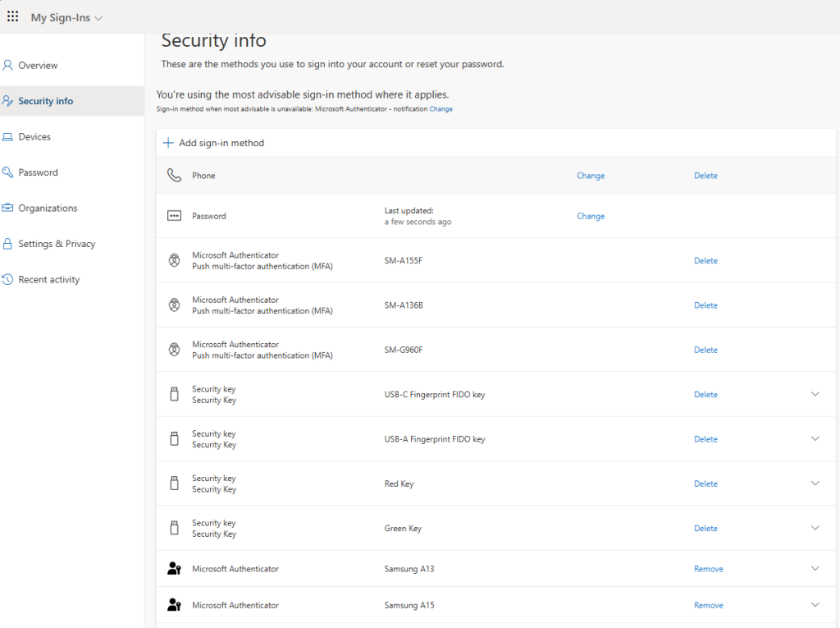
Task: Click the Authenticator icon for SM-A136B
Action: click(174, 305)
